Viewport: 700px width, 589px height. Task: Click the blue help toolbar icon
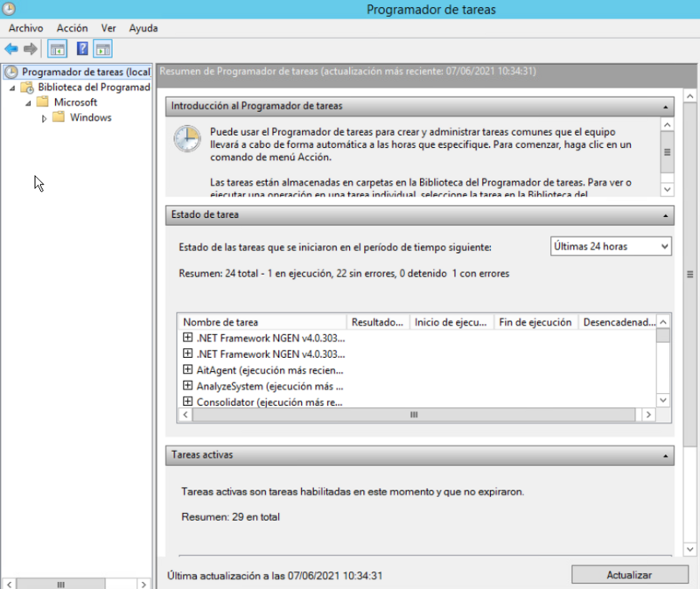(82, 49)
